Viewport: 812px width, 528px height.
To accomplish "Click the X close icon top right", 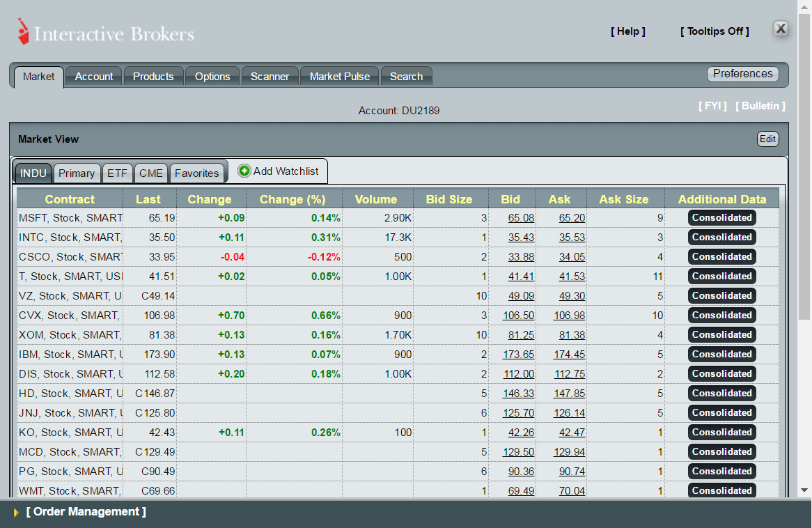I will [x=781, y=29].
